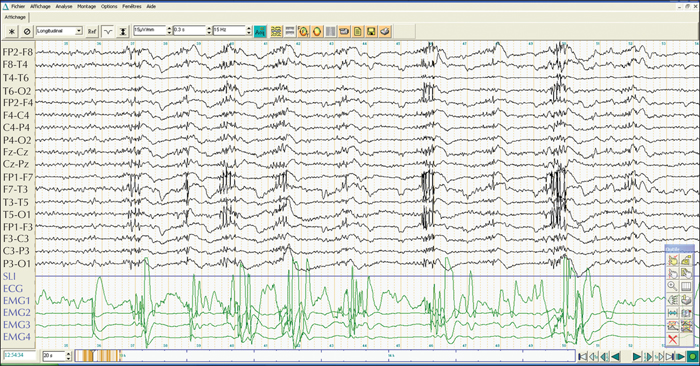Image resolution: width=700 pixels, height=366 pixels.
Task: Click the rewind by step button
Action: point(594,356)
